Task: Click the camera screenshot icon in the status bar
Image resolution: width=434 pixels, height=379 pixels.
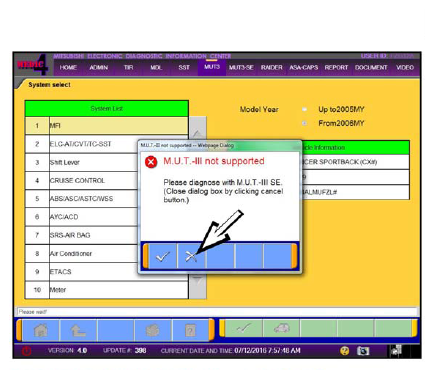Action: coord(363,351)
